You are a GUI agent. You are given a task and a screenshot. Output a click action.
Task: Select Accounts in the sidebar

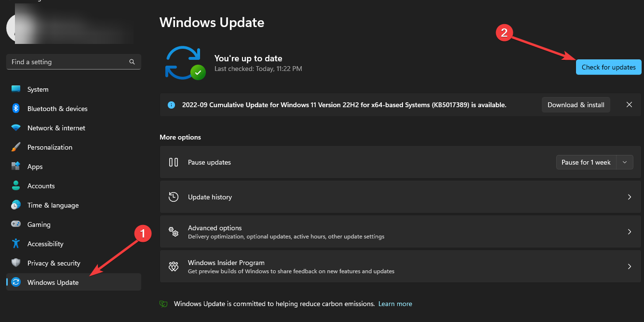click(x=74, y=186)
